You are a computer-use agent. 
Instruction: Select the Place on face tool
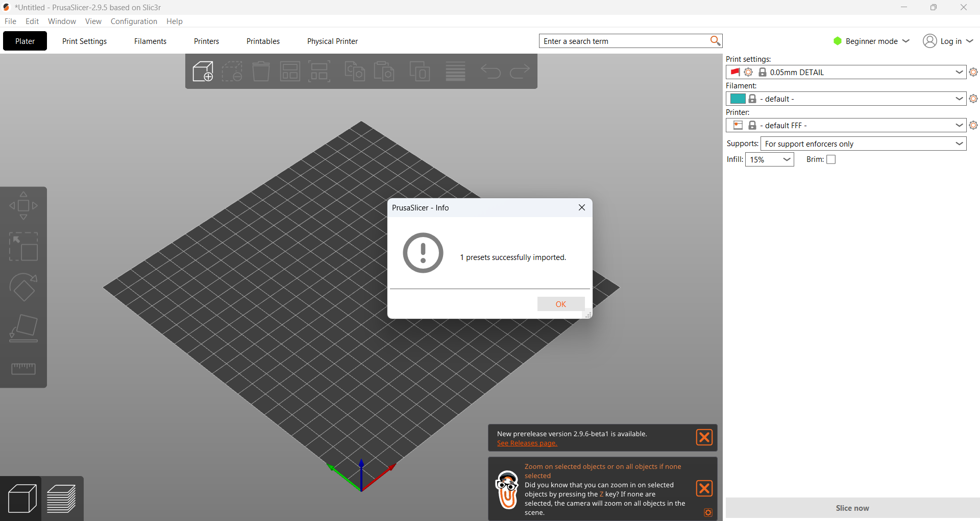point(23,328)
